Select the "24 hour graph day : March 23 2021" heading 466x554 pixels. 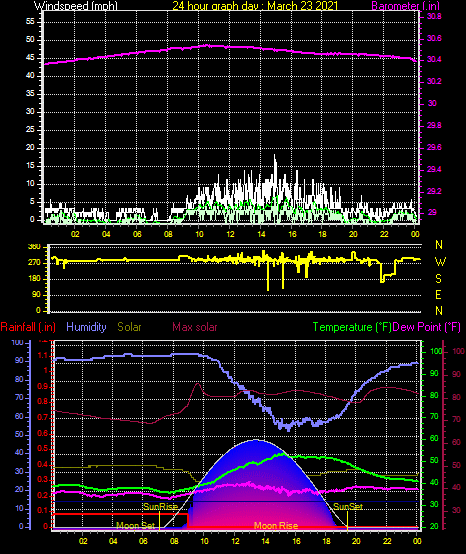255,5
